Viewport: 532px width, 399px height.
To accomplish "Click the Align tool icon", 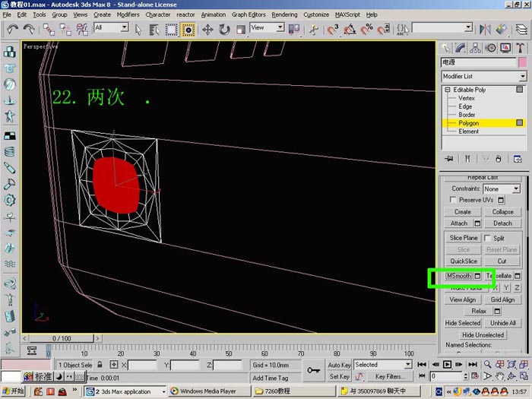I will [502, 30].
